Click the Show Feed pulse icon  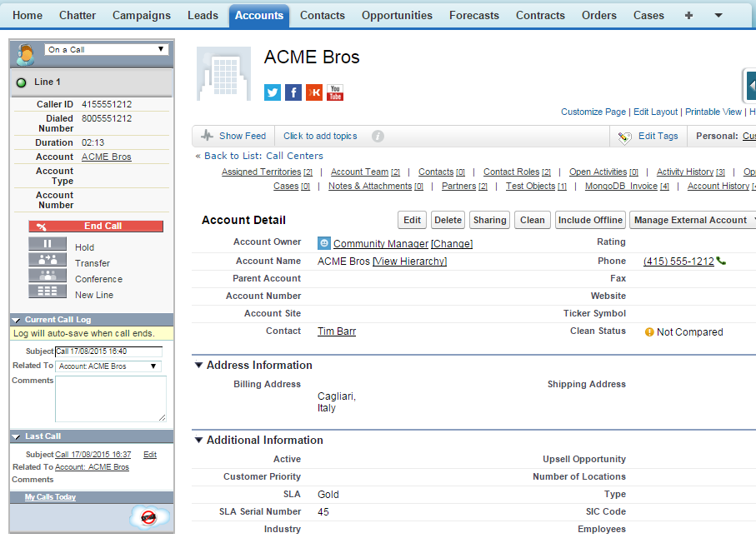[207, 136]
